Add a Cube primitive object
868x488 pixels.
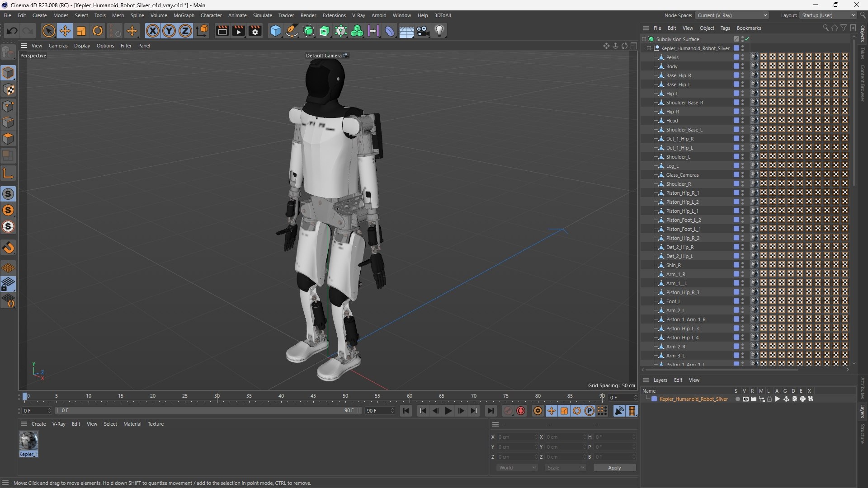275,31
